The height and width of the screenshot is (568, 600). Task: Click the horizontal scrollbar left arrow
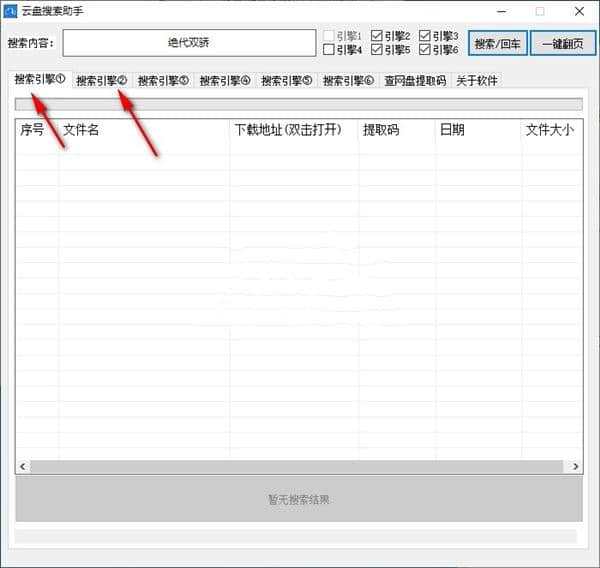tap(23, 466)
